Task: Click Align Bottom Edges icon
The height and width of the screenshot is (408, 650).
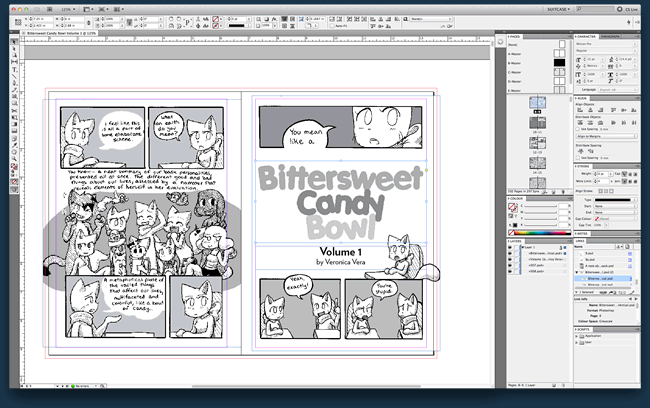Action: tap(633, 110)
